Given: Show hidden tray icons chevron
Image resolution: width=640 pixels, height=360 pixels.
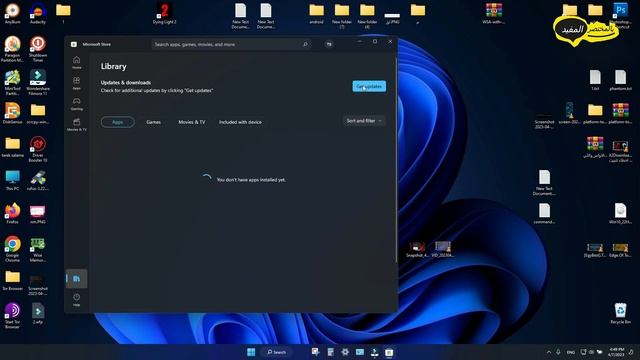Looking at the screenshot, I should (x=549, y=352).
